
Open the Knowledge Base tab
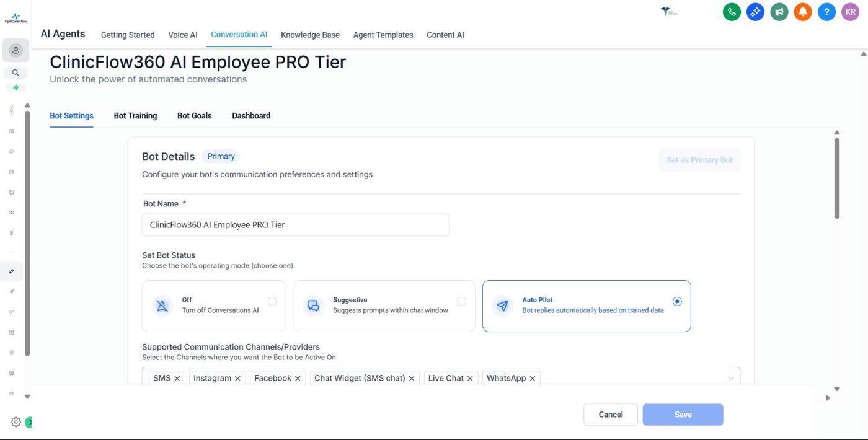click(310, 35)
